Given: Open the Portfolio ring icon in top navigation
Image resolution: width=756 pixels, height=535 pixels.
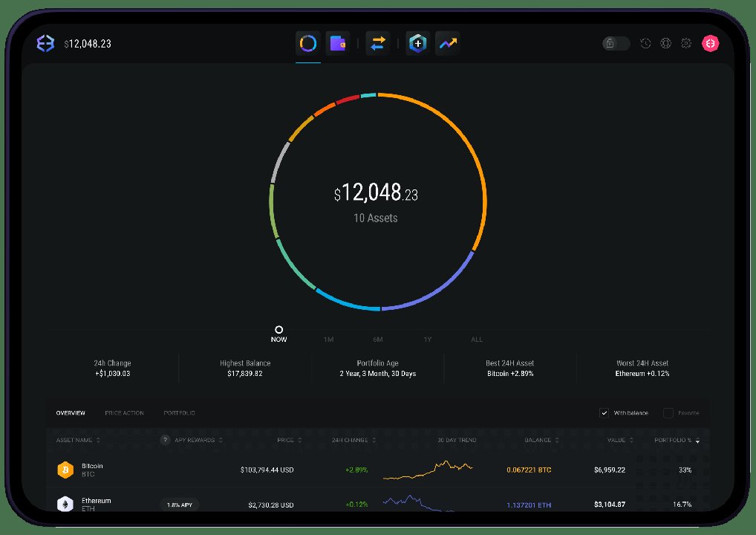Looking at the screenshot, I should [308, 44].
